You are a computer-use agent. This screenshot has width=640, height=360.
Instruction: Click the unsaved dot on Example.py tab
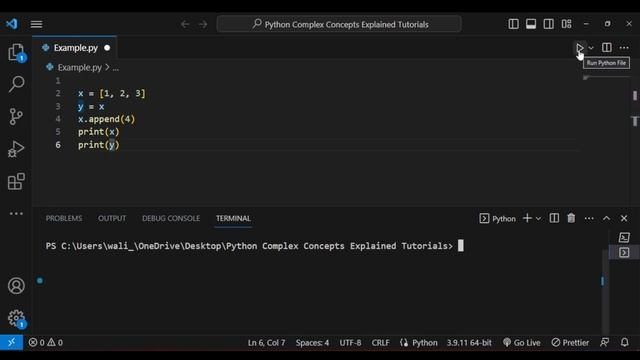pyautogui.click(x=107, y=48)
